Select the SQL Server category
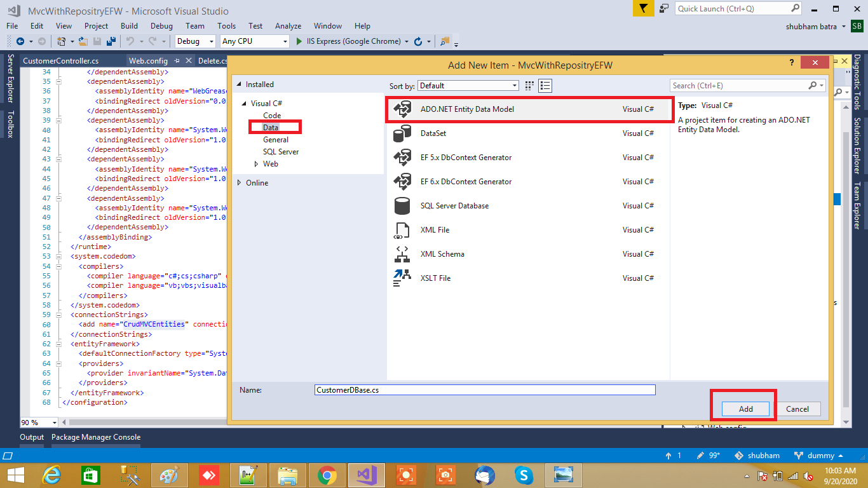Screen dimensions: 868x488 tap(281, 152)
